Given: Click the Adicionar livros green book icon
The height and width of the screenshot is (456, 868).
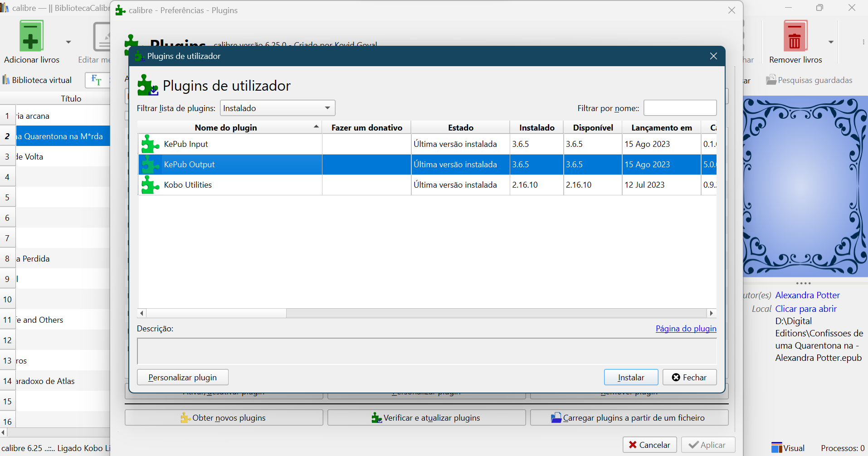Looking at the screenshot, I should (x=31, y=36).
